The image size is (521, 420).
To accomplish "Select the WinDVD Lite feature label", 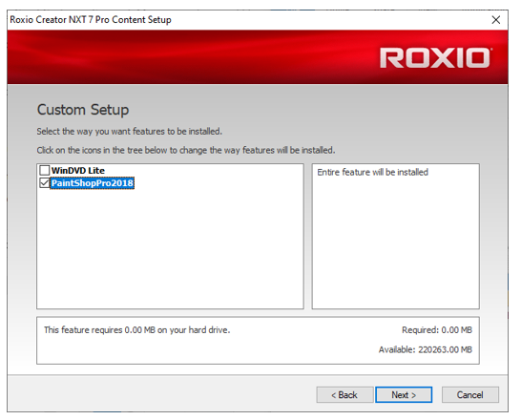I will tap(78, 171).
